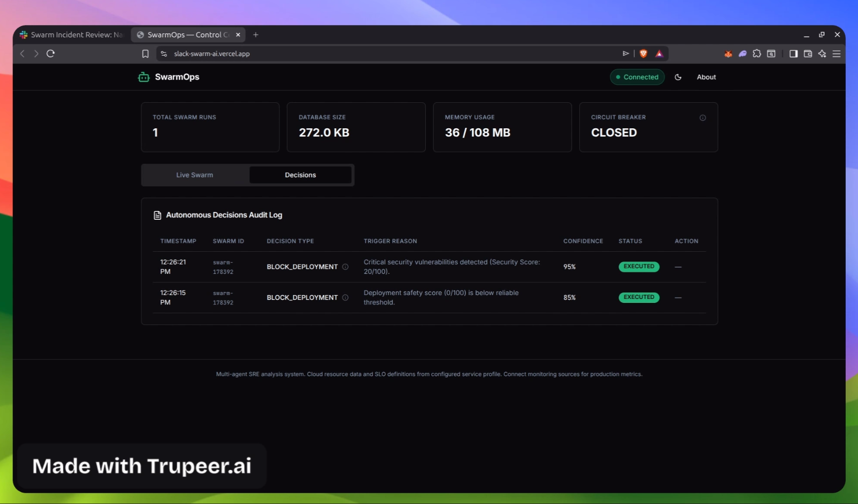858x504 pixels.
Task: Click EXECUTED badge in the 12:26:21 row
Action: (x=639, y=267)
